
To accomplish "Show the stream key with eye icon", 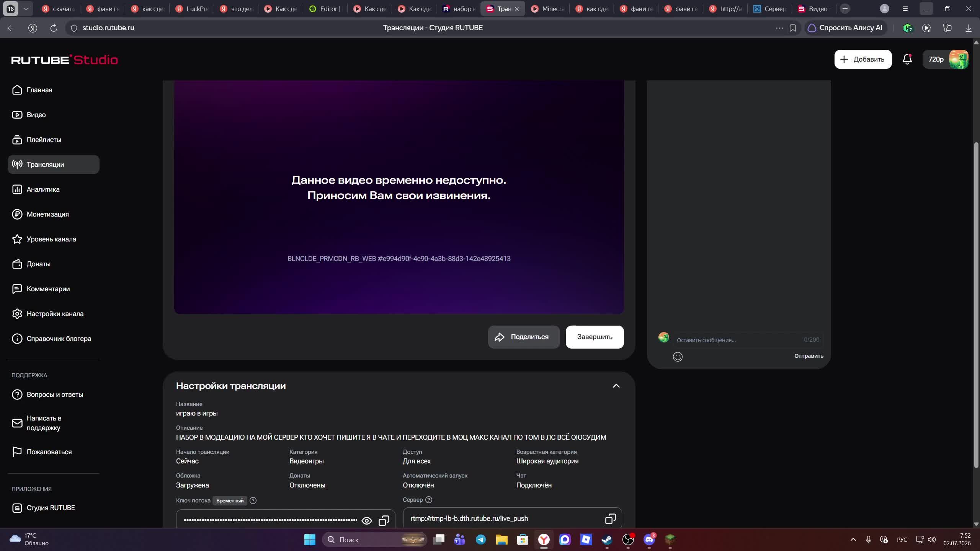I will coord(366,520).
